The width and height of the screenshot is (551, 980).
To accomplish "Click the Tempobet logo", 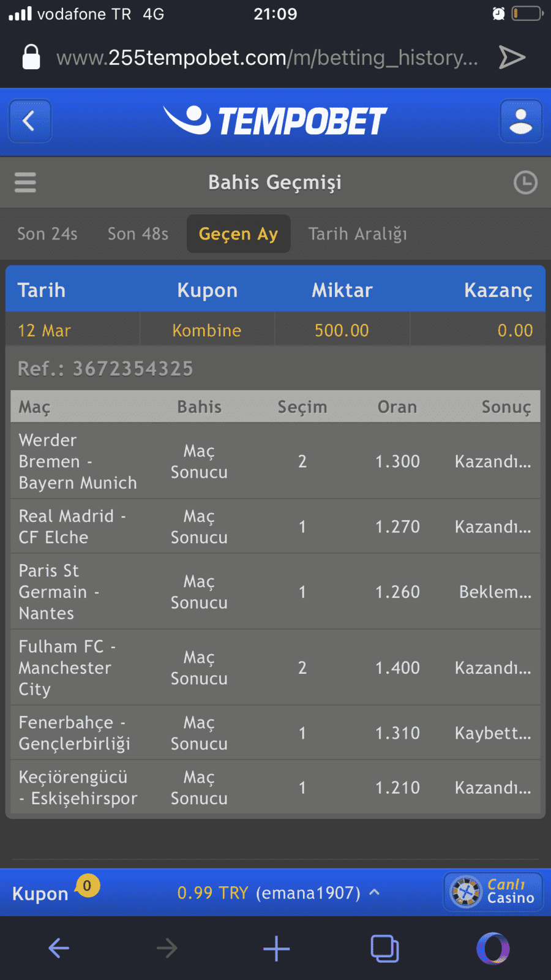I will [x=275, y=121].
